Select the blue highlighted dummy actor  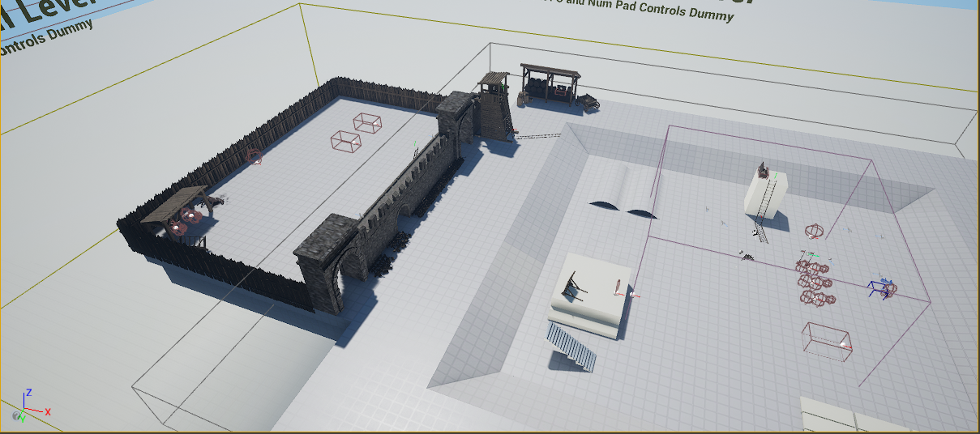[x=881, y=289]
